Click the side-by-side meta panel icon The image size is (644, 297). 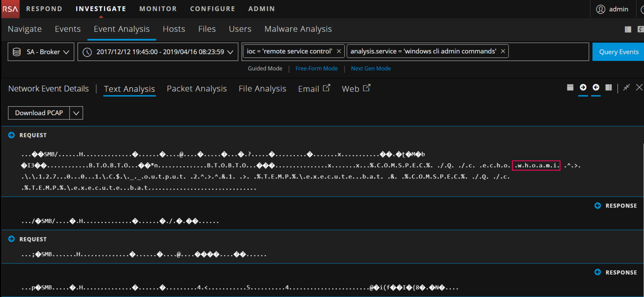pyautogui.click(x=608, y=88)
